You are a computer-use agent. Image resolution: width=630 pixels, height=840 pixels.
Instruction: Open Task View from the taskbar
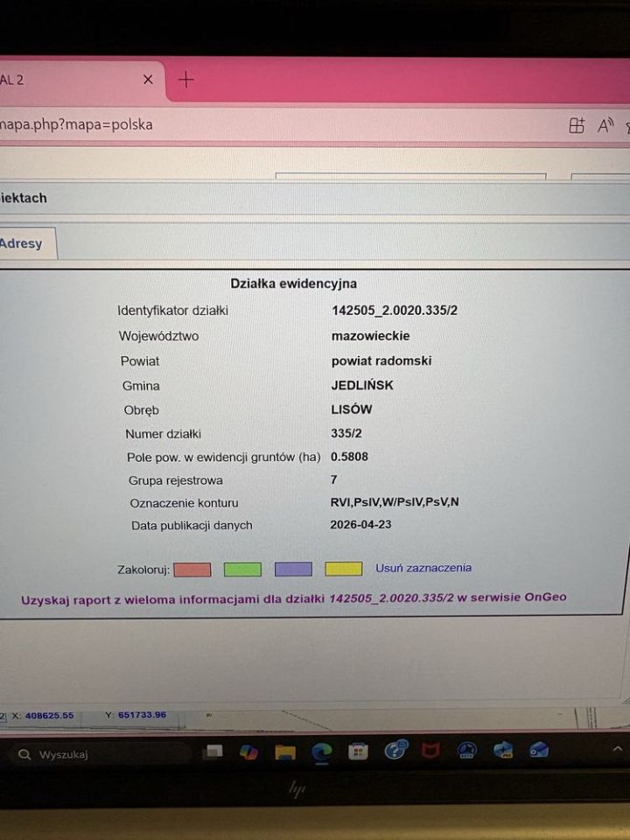pyautogui.click(x=213, y=752)
